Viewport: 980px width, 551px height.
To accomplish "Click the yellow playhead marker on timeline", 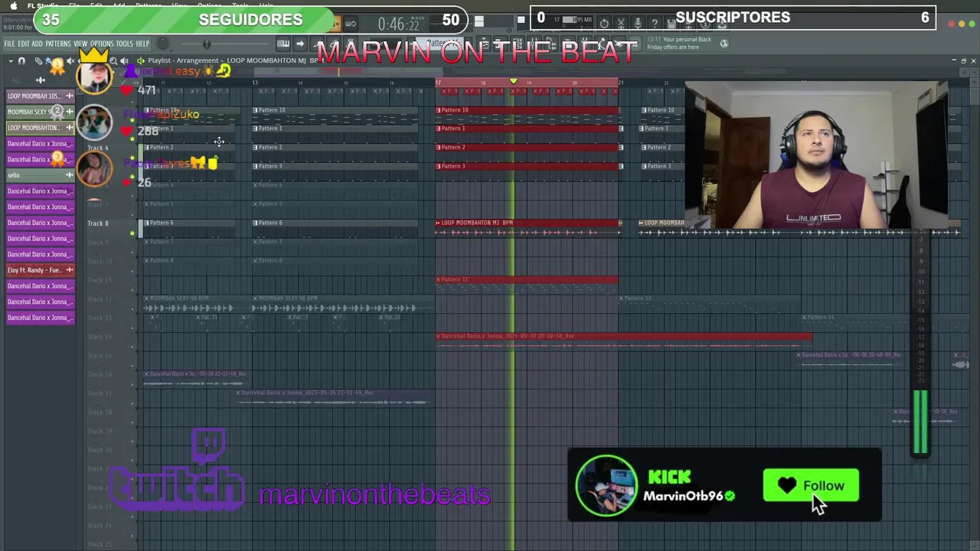I will point(514,80).
